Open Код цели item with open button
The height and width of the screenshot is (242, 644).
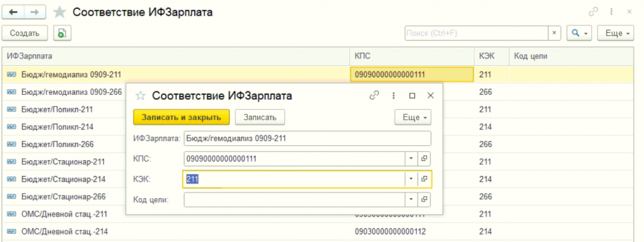tap(425, 200)
